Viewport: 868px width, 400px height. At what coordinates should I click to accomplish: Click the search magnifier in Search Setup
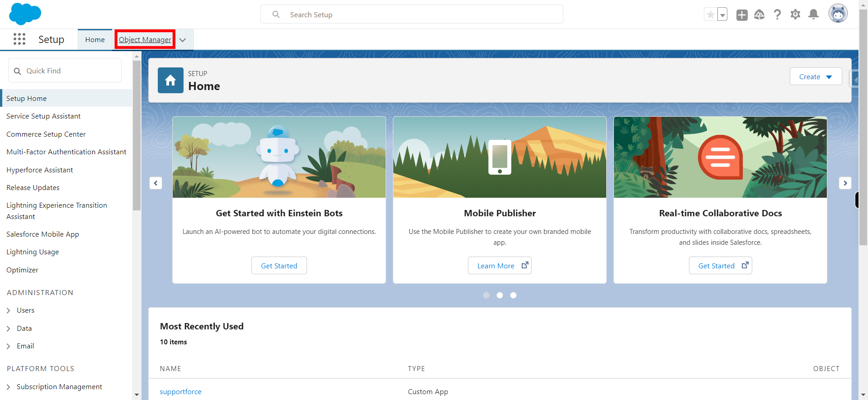tap(276, 14)
